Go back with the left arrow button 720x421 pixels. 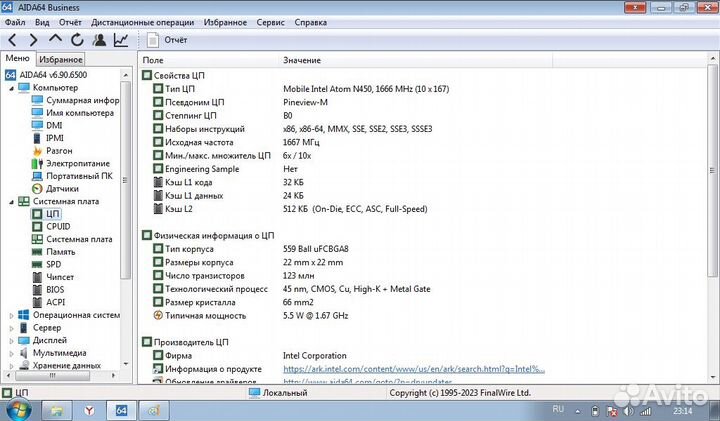pos(12,40)
